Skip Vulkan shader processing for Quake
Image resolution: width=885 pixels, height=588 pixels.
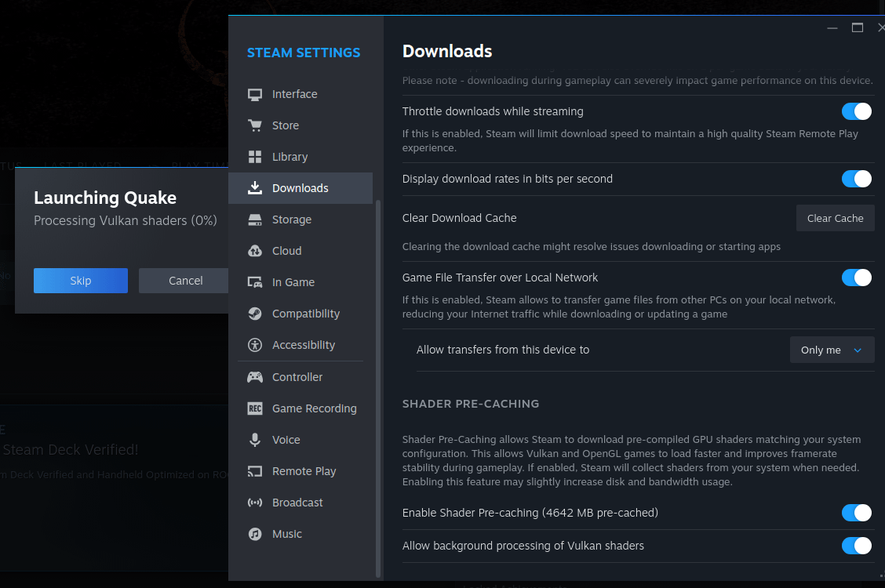pyautogui.click(x=81, y=281)
